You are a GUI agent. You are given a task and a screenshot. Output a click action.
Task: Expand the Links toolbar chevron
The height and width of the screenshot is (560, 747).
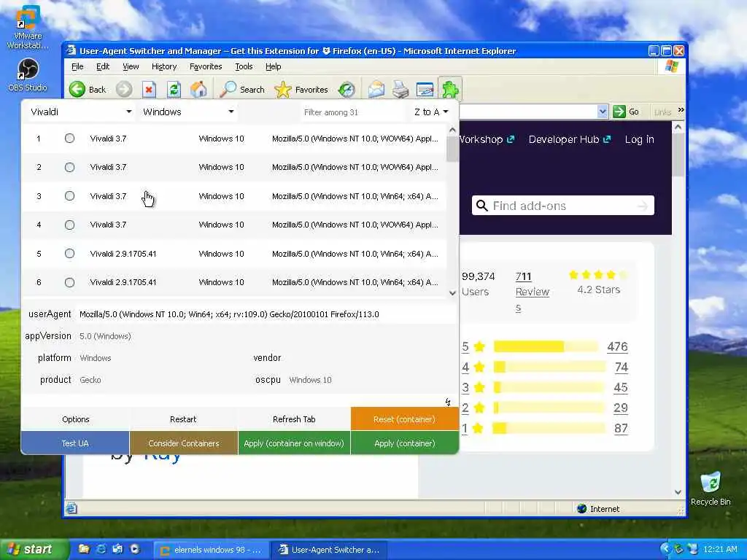(x=681, y=110)
